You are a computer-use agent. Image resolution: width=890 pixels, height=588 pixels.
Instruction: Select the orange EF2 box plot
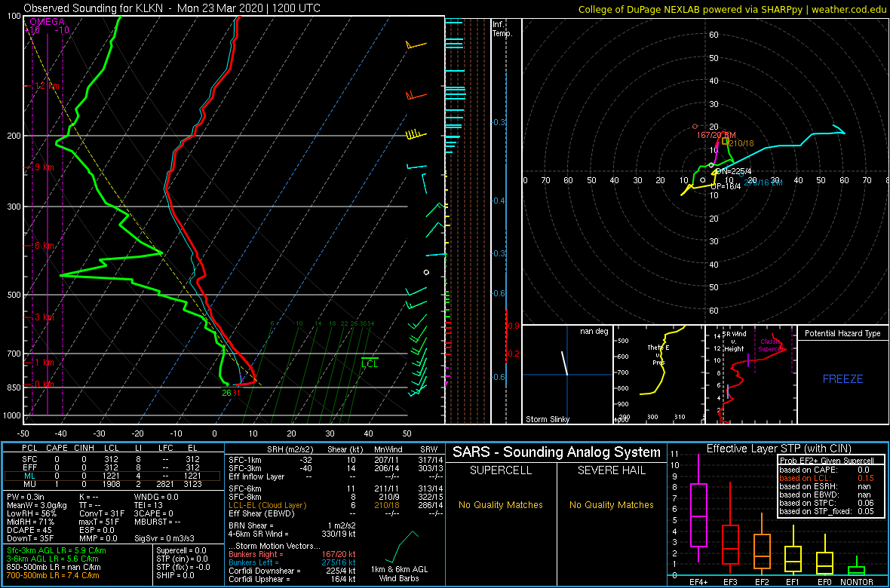click(x=762, y=544)
